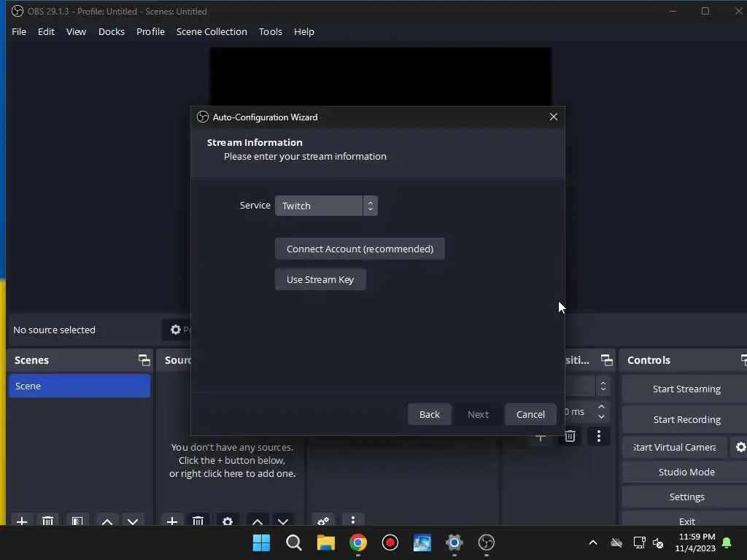The height and width of the screenshot is (560, 747).
Task: Close the Auto-Configuration Wizard dialog
Action: tap(553, 117)
